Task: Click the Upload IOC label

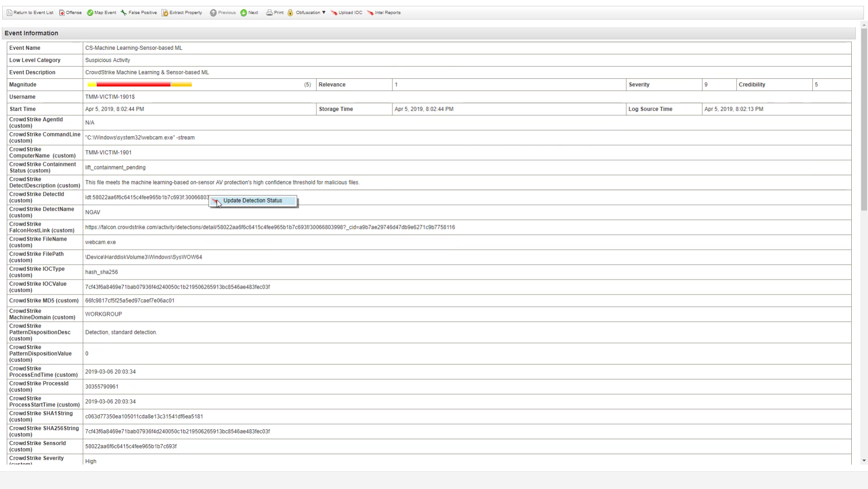Action: coord(350,13)
